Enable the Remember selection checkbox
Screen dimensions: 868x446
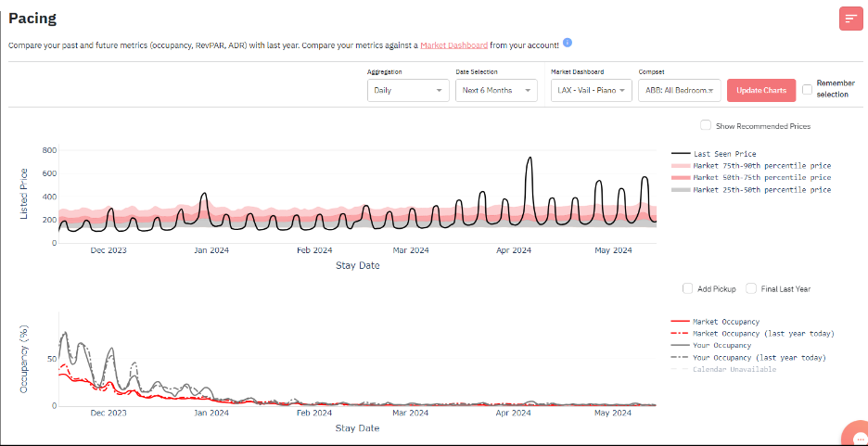click(x=808, y=90)
